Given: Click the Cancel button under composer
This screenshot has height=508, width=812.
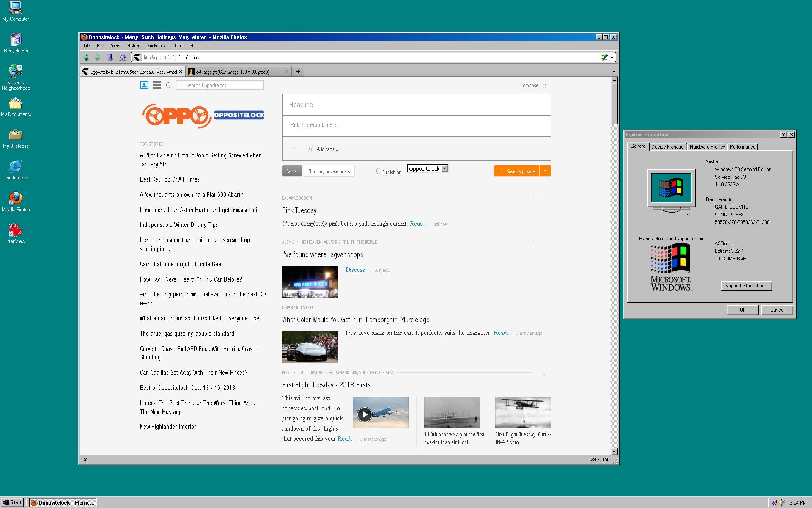Looking at the screenshot, I should coord(292,171).
